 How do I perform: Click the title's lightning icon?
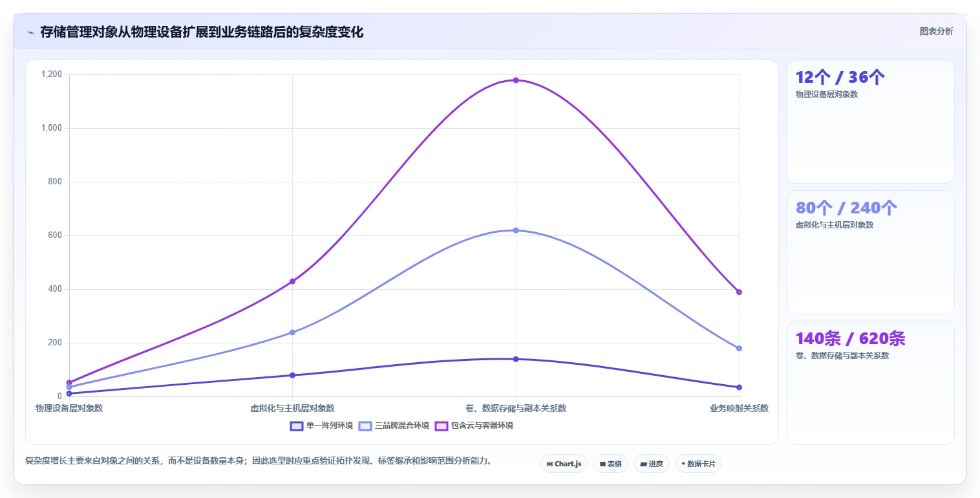30,32
